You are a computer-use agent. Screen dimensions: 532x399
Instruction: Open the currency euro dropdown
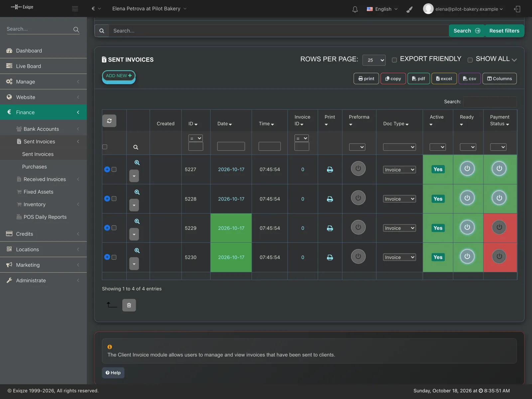96,9
